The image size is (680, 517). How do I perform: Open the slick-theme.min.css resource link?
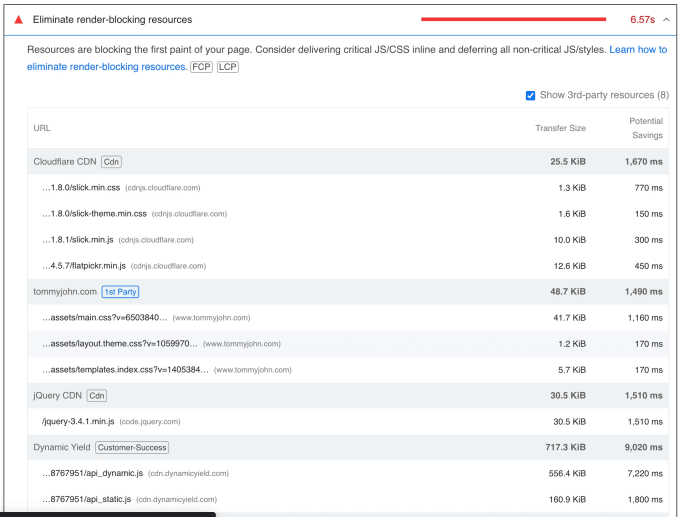click(x=94, y=214)
